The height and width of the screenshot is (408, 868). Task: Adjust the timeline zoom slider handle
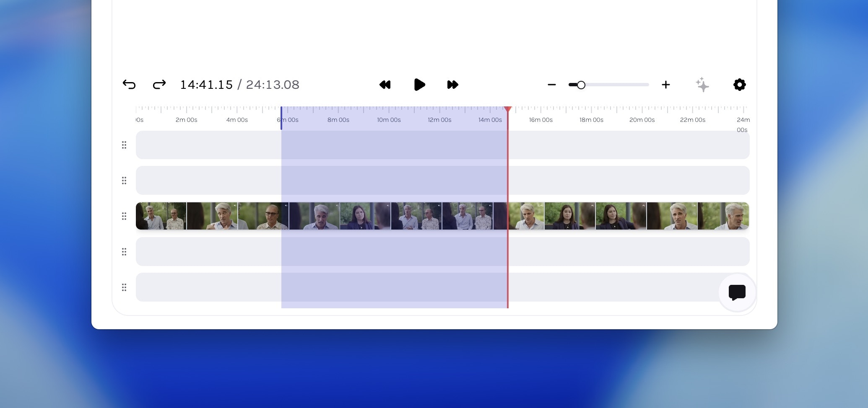tap(581, 85)
